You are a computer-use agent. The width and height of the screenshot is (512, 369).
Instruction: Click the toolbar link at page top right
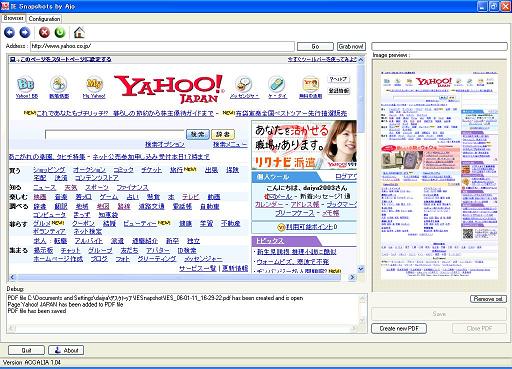[322, 59]
